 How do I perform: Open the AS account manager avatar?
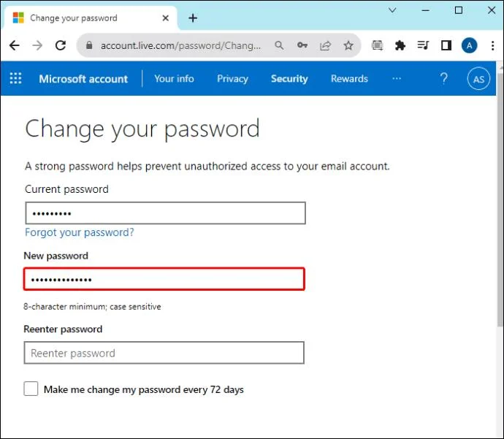pos(478,79)
